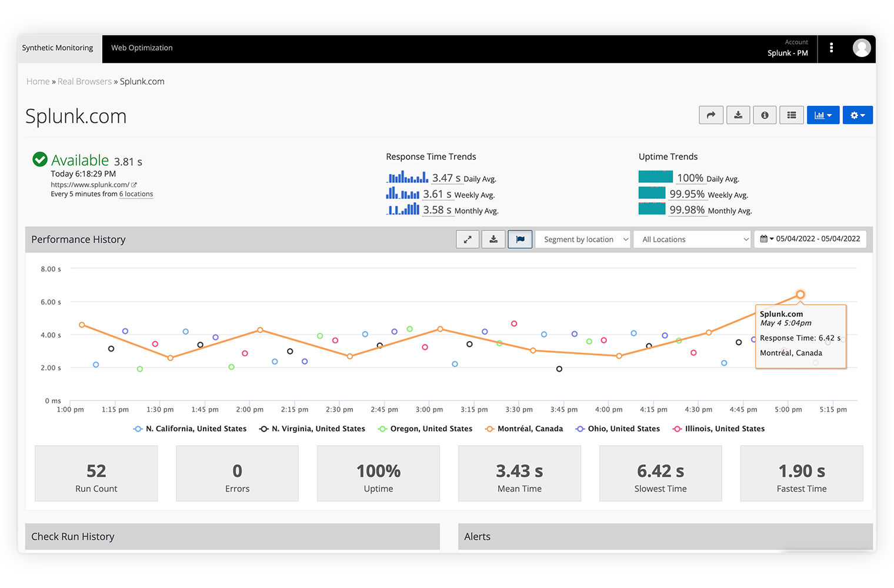
Task: Click the three-dot account menu icon
Action: 831,48
